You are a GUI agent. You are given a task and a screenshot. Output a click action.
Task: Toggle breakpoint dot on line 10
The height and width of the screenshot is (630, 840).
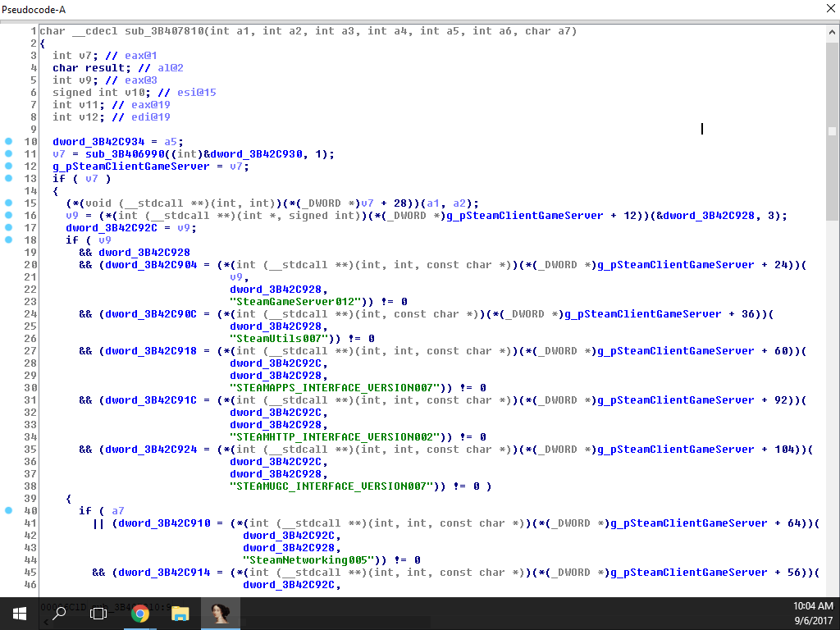click(8, 141)
